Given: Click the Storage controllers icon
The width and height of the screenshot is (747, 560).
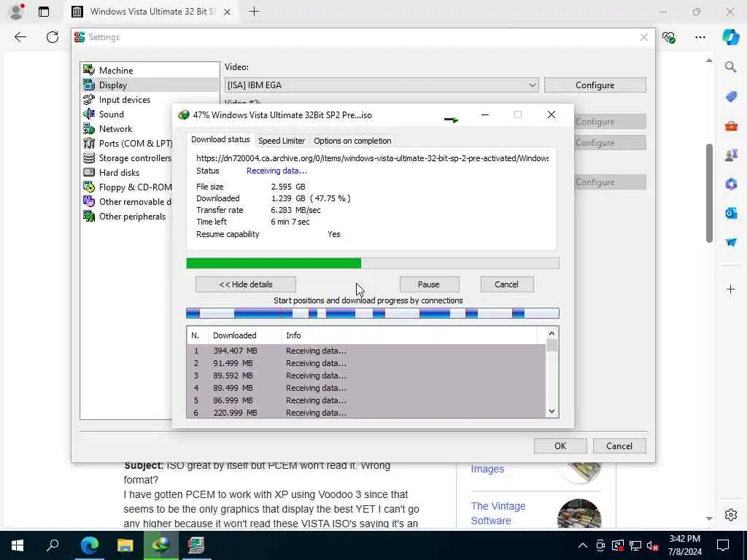Looking at the screenshot, I should 89,157.
